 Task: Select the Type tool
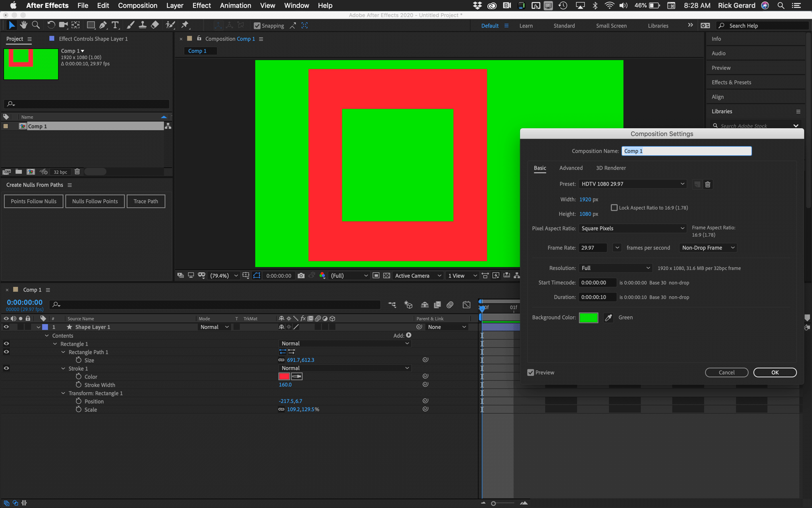point(115,25)
